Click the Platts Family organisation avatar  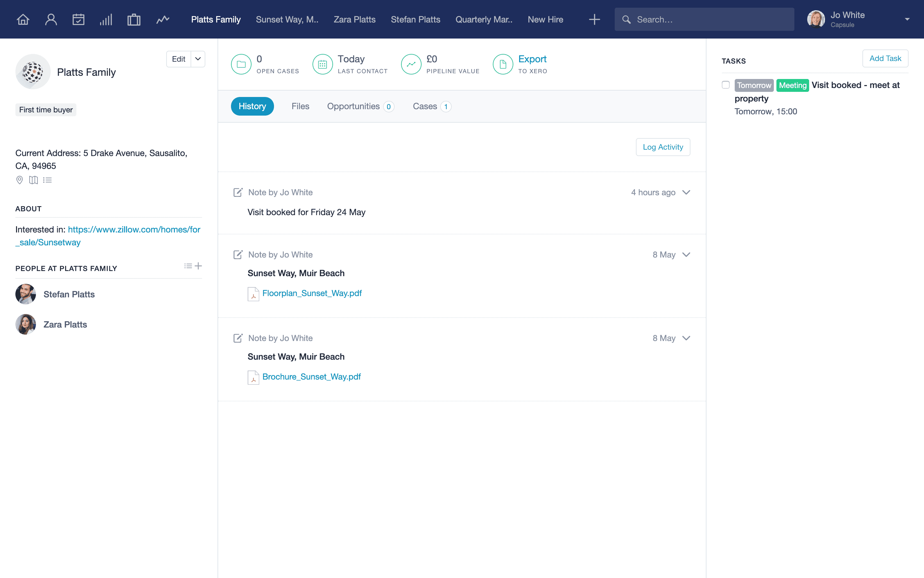click(x=33, y=72)
